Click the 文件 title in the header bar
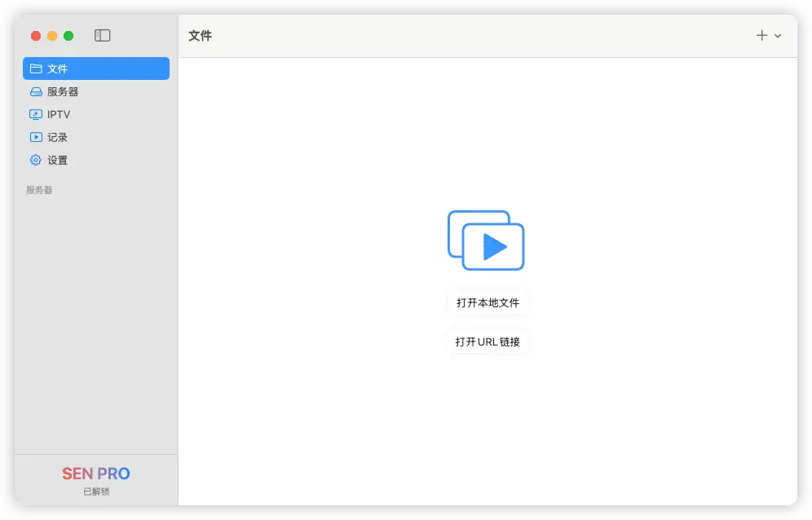 [x=200, y=36]
